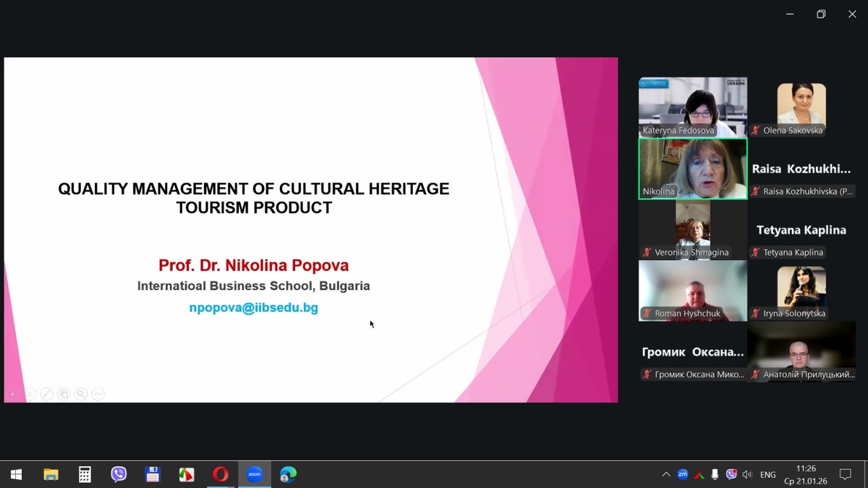Open Viber from the taskbar
The image size is (868, 488).
(119, 474)
